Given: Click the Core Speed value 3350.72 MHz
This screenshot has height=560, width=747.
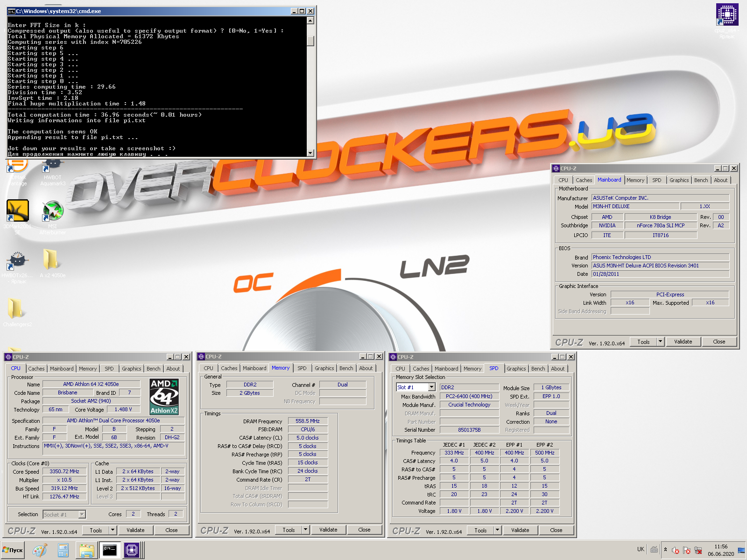Looking at the screenshot, I should coord(64,471).
